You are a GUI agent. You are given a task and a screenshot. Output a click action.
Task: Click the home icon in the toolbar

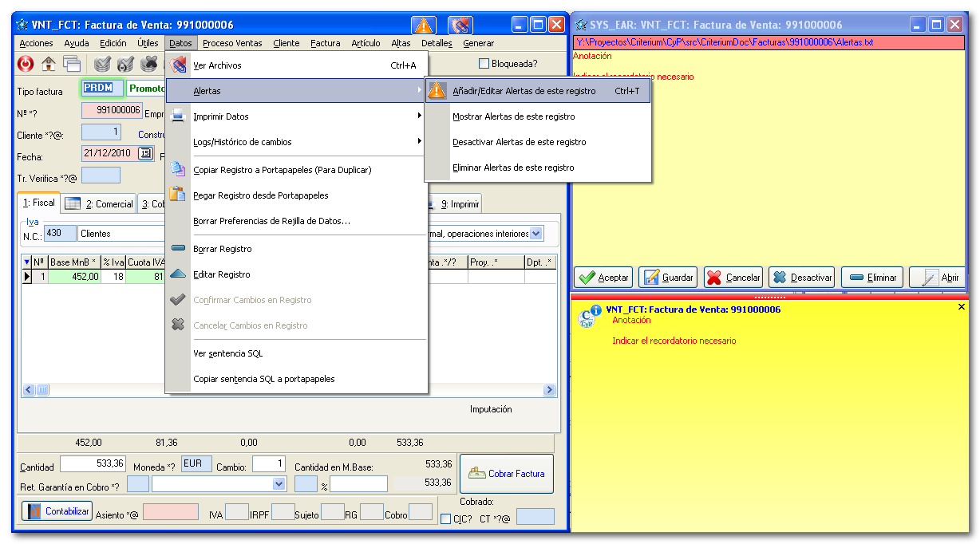pyautogui.click(x=49, y=64)
